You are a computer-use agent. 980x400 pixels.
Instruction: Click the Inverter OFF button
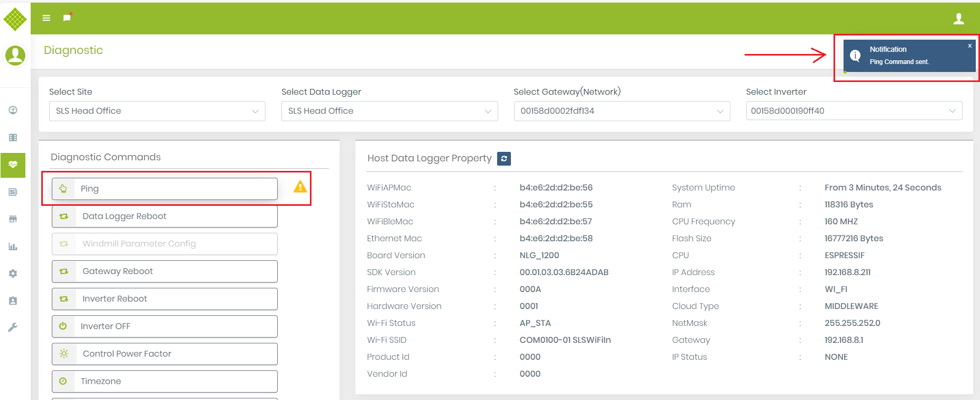(164, 326)
